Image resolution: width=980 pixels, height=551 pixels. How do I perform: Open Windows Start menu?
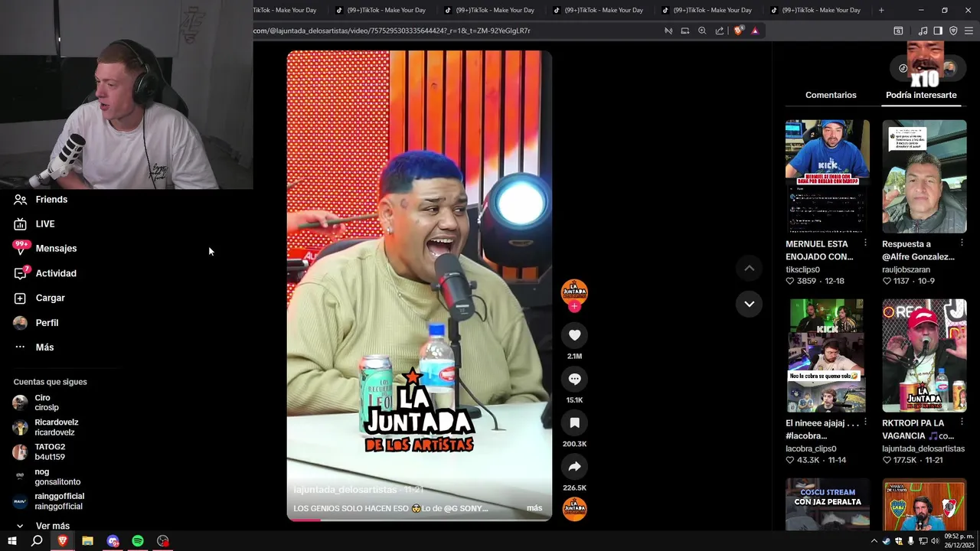click(x=12, y=541)
